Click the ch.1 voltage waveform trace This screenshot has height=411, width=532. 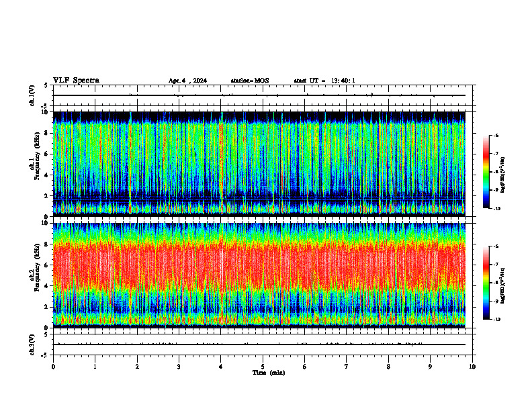tap(259, 95)
